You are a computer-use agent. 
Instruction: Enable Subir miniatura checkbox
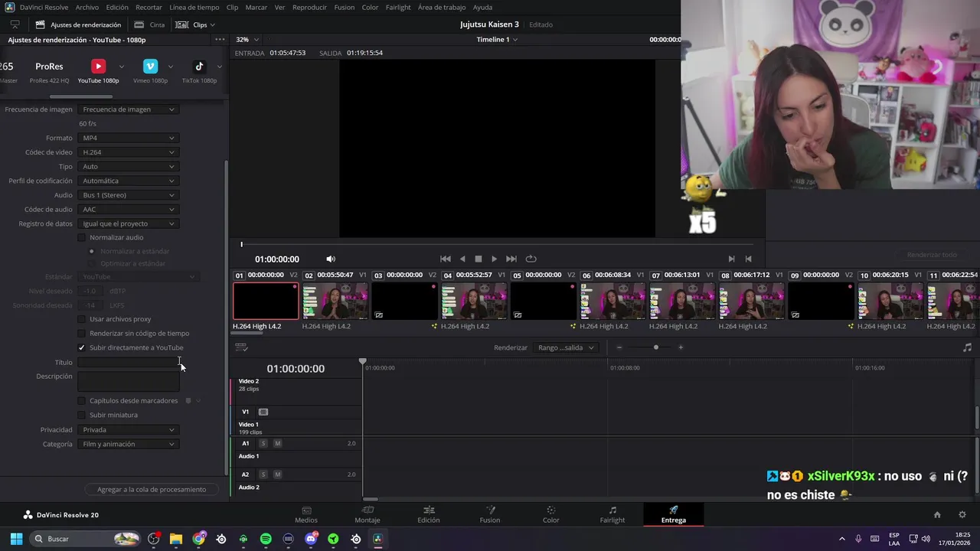tap(82, 415)
